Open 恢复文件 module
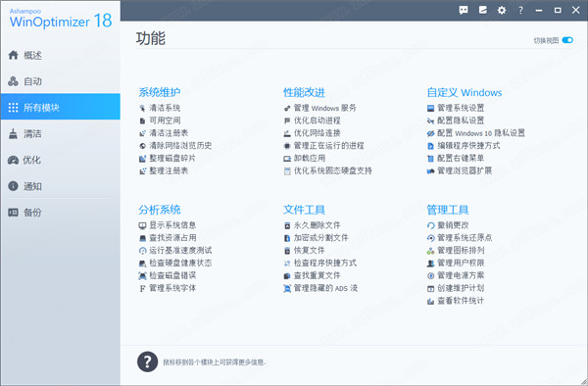This screenshot has width=588, height=386. (304, 251)
